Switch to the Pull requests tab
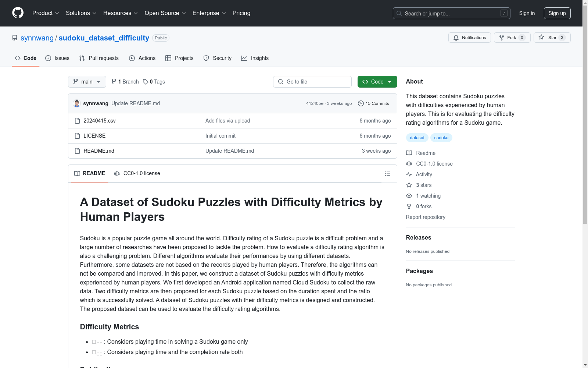The image size is (588, 368). tap(99, 58)
